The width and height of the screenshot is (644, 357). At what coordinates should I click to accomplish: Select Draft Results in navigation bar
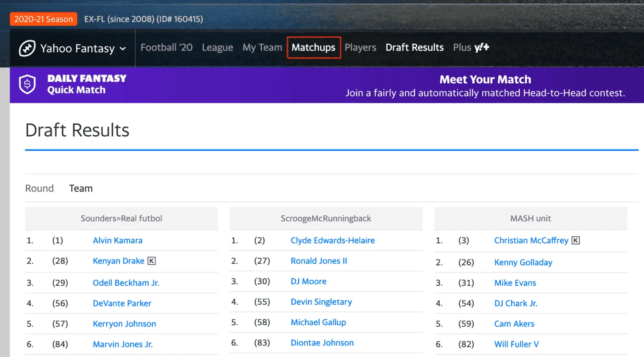[x=414, y=47]
